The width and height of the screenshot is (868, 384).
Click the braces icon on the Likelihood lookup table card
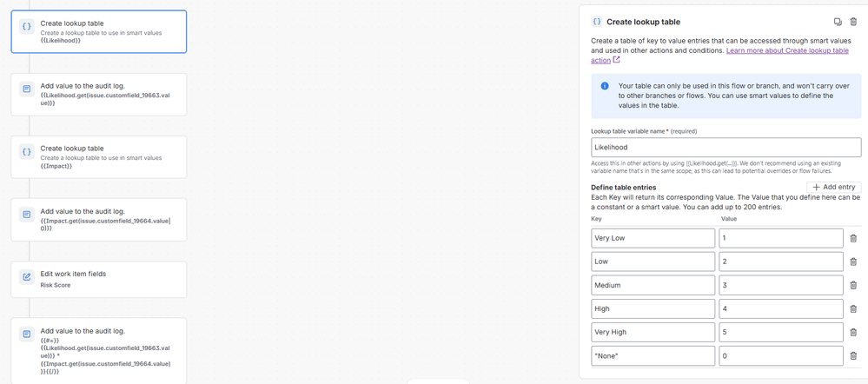coord(26,26)
